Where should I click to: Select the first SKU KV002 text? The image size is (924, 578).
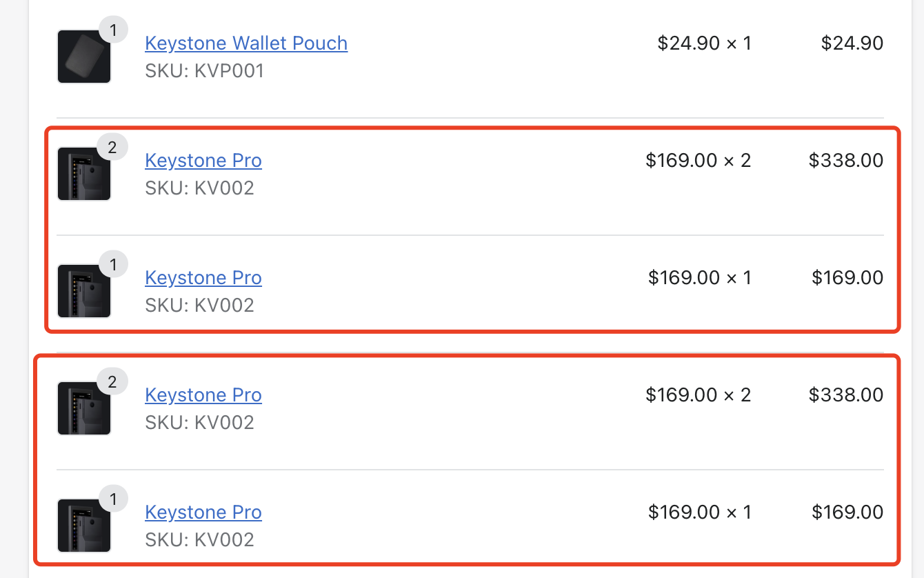coord(200,188)
